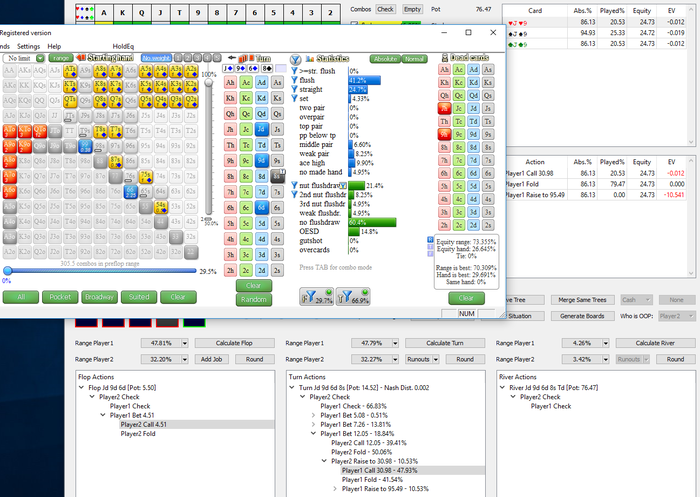Toggle the Check combos button
This screenshot has height=497, width=700.
(x=385, y=9)
